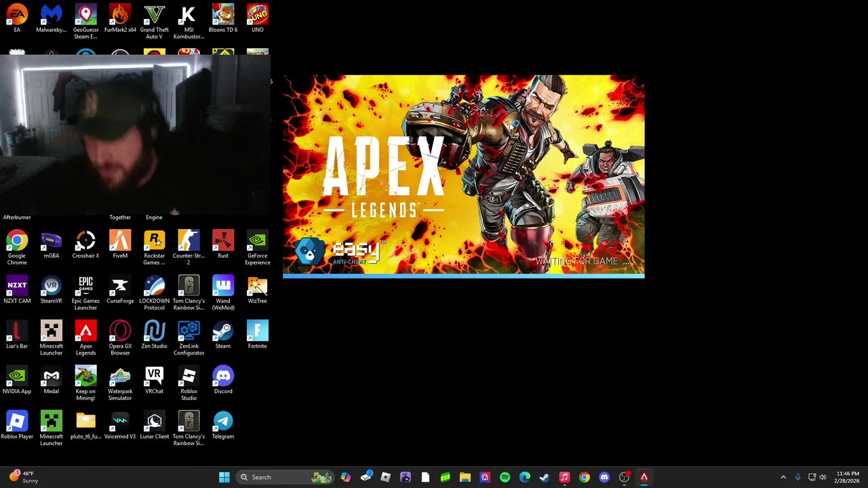The image size is (868, 488).
Task: Select Rainbow Six icon beside Wand (WeMod)
Action: pos(189,293)
